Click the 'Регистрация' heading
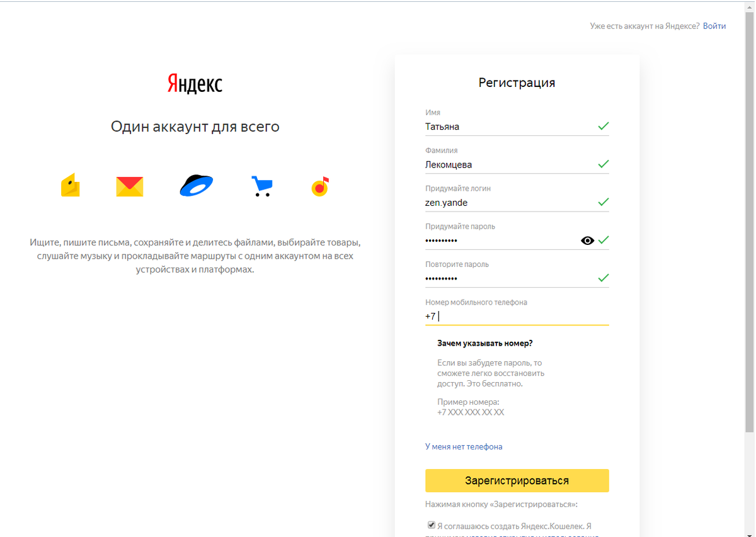 tap(517, 82)
